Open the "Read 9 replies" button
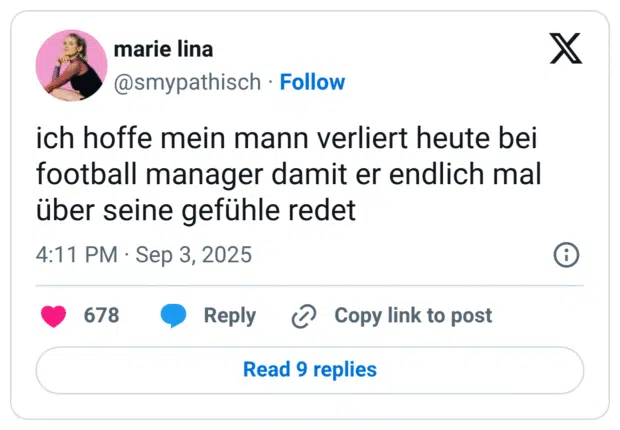This screenshot has height=430, width=620. (x=310, y=370)
